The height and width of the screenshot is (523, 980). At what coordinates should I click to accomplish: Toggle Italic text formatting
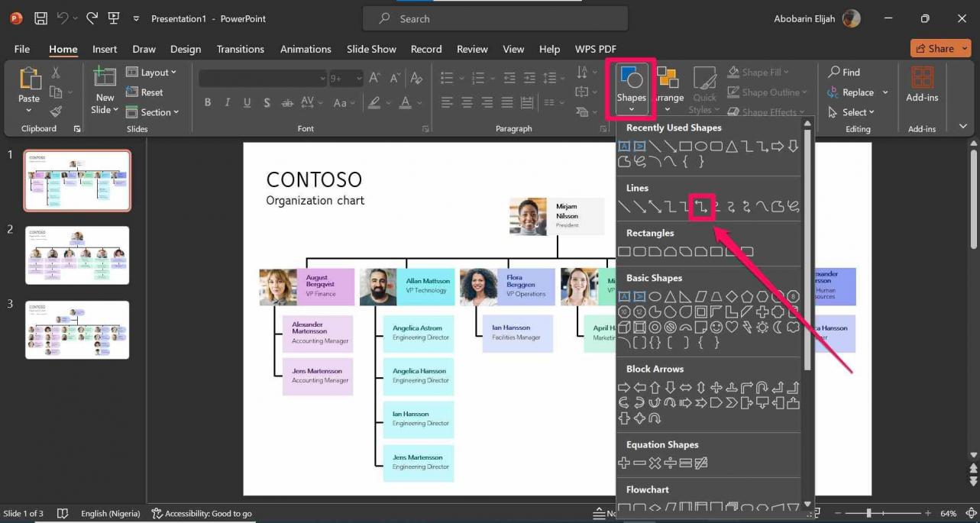(227, 102)
